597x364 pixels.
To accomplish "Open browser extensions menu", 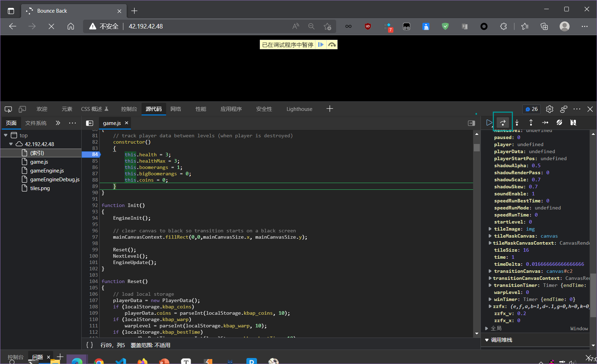I will (x=503, y=26).
